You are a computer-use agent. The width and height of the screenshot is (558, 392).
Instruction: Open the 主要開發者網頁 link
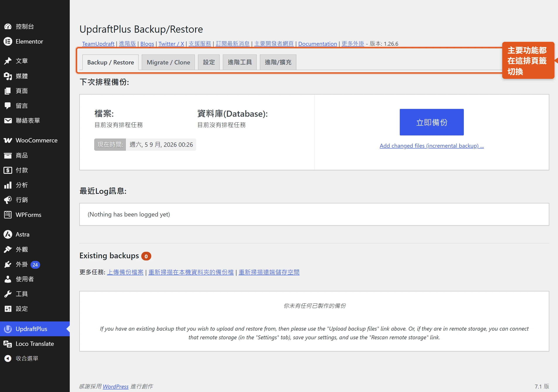coord(274,44)
